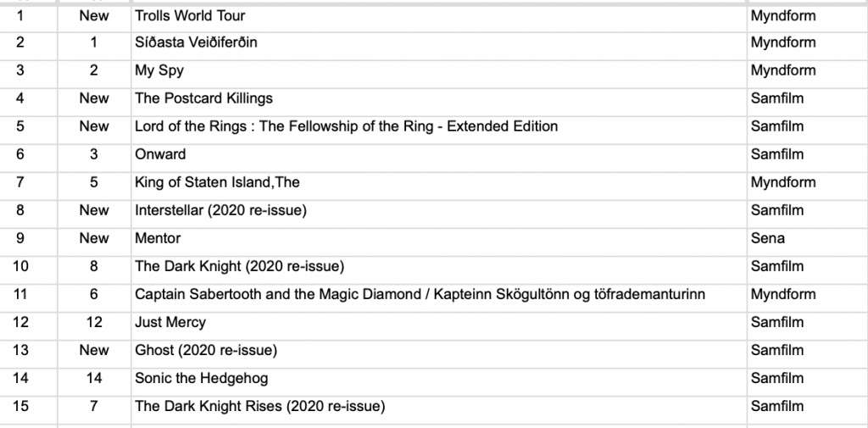Image resolution: width=868 pixels, height=428 pixels.
Task: Click the Sonic the Hedgehog cell
Action: [x=201, y=378]
